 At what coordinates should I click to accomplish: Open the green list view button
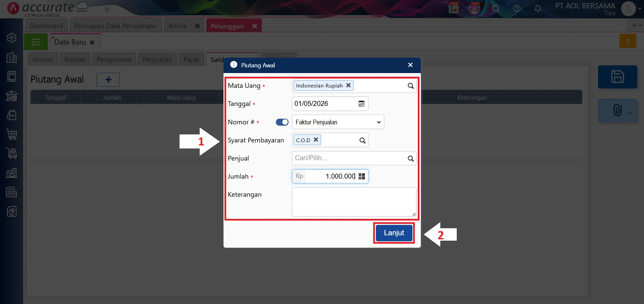point(36,42)
